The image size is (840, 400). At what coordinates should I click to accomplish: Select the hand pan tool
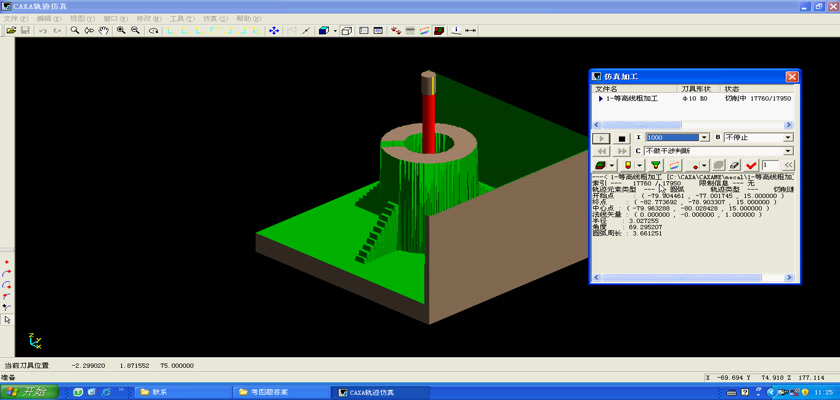click(x=103, y=31)
